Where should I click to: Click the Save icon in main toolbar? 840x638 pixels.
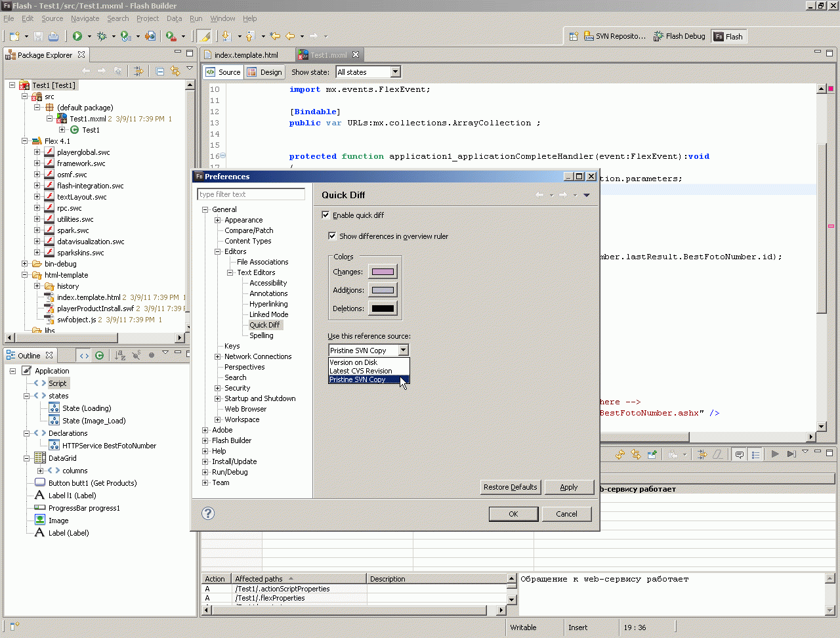[x=38, y=36]
